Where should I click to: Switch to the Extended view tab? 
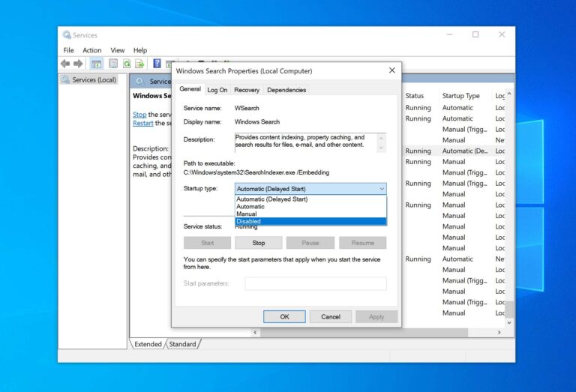click(148, 344)
